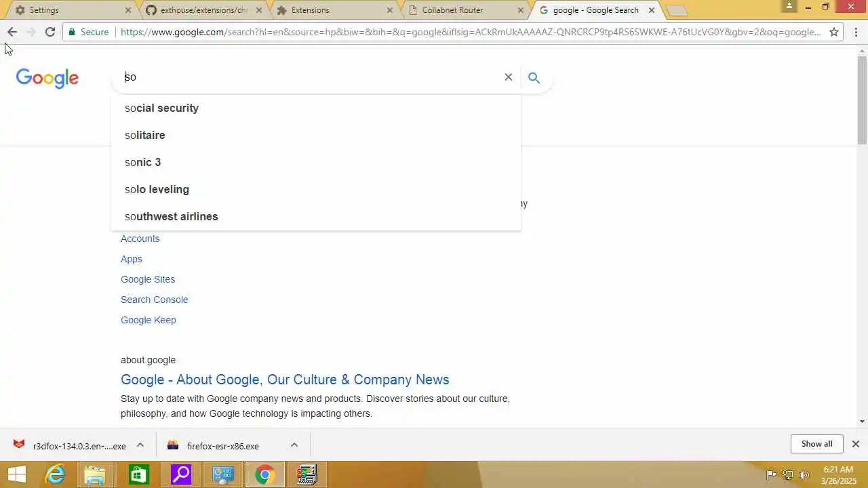Viewport: 868px width, 488px height.
Task: Open Windows Start menu
Action: [17, 474]
